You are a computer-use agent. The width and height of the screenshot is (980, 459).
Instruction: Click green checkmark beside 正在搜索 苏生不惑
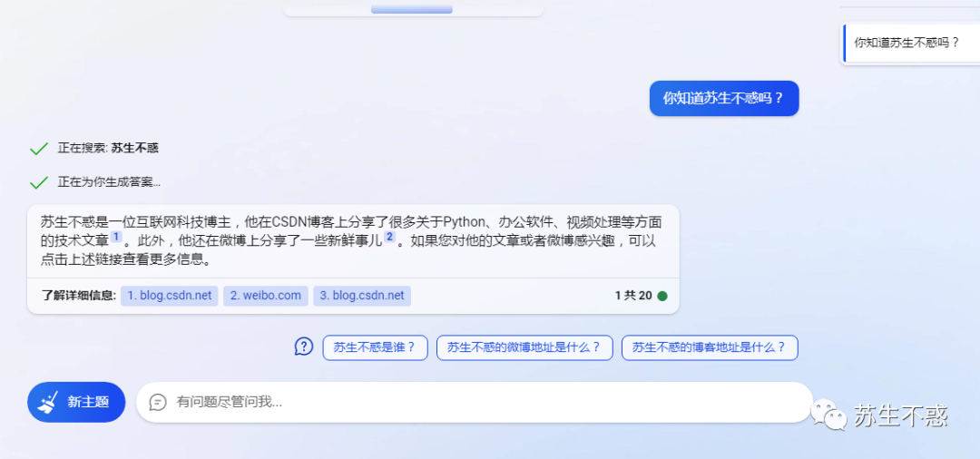(39, 149)
